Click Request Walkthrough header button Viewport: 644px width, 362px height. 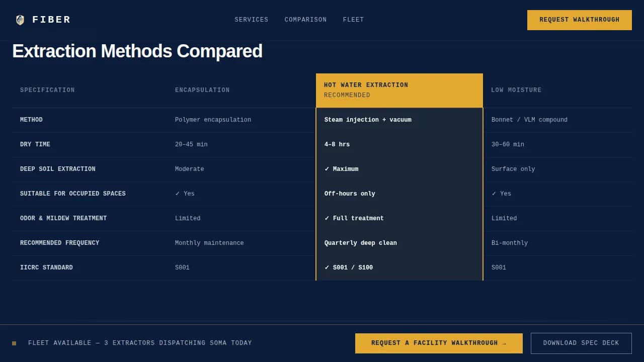(580, 20)
